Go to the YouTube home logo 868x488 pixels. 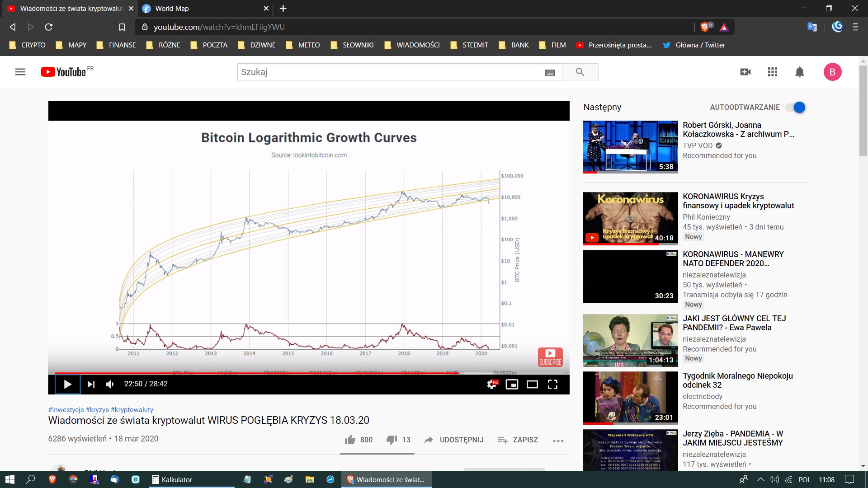pos(64,72)
